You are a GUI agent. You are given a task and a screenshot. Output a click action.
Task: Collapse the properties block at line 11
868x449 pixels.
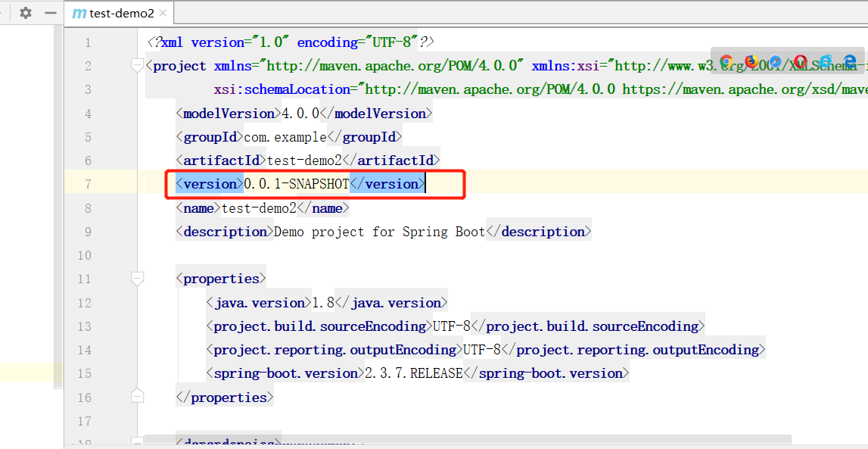click(137, 279)
